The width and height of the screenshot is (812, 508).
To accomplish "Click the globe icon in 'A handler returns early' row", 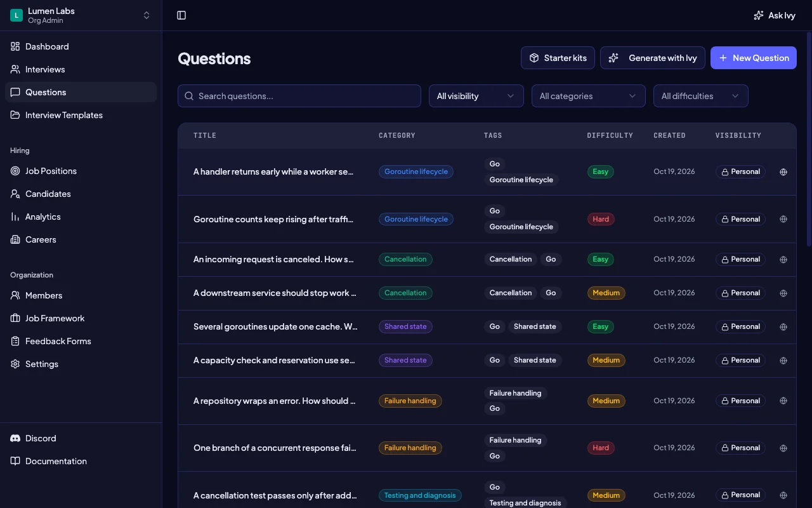I will 783,171.
